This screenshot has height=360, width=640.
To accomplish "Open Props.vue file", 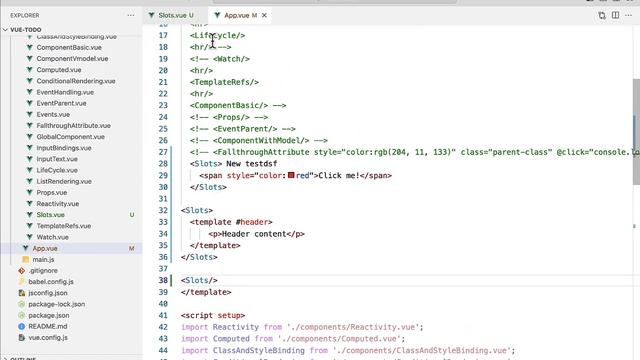I will (52, 193).
